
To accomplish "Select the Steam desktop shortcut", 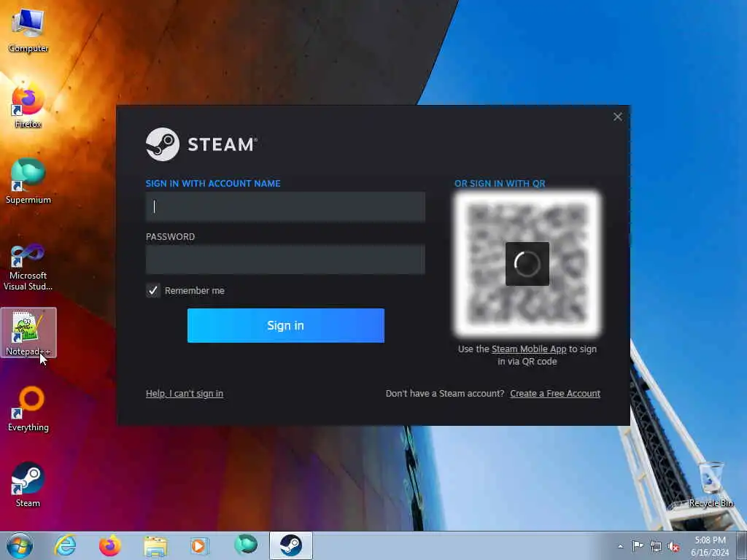I will [x=28, y=484].
